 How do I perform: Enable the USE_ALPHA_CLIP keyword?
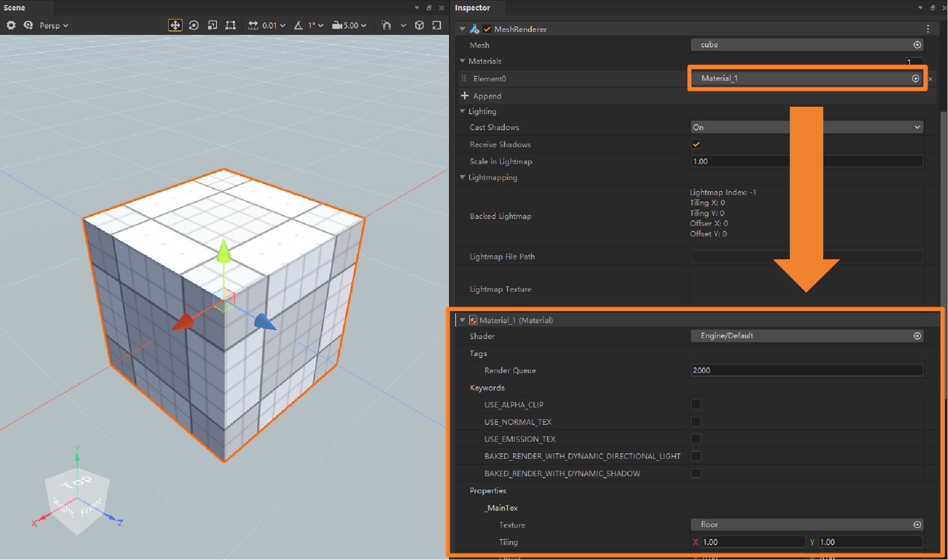click(696, 404)
